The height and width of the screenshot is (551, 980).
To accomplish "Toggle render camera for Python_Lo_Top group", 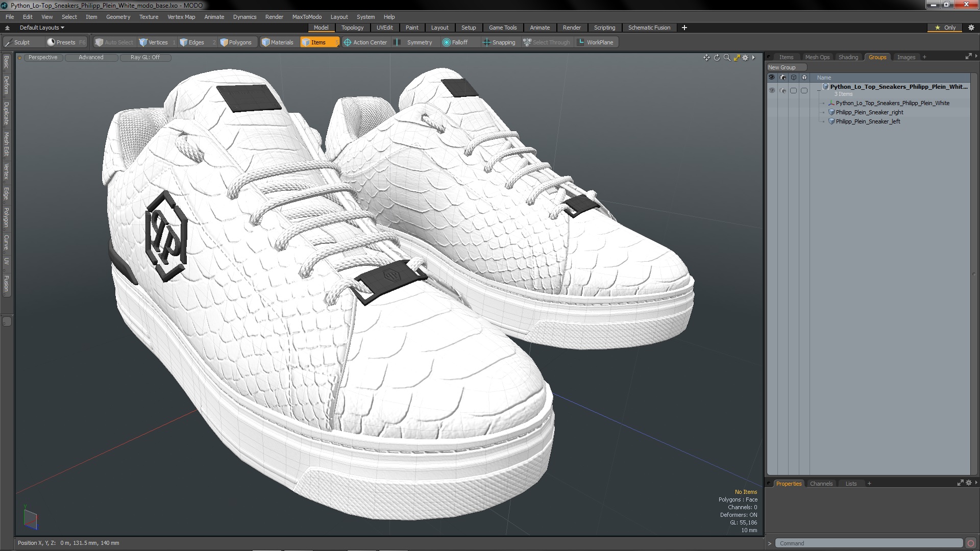I will pos(783,90).
